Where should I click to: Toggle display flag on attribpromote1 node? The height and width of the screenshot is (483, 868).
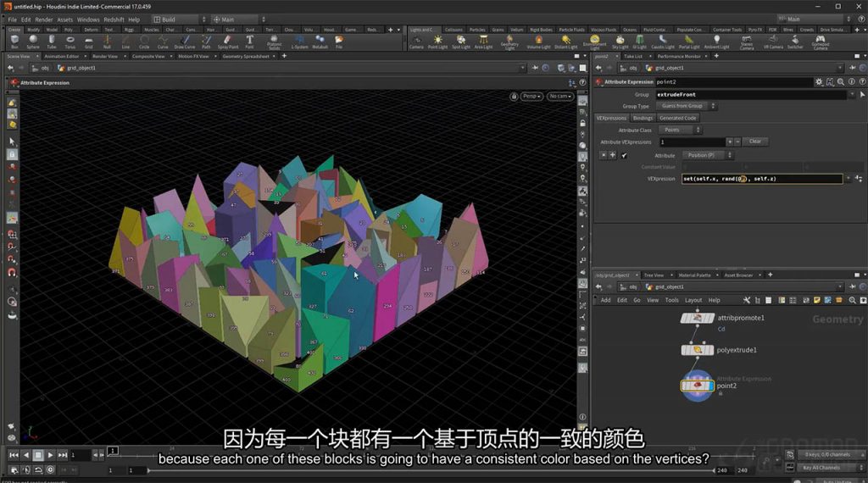709,318
